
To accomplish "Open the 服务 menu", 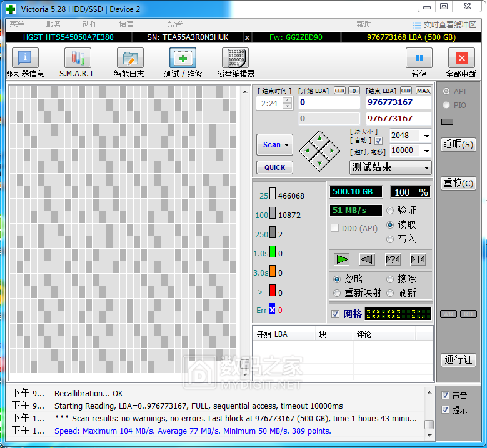I will (x=54, y=24).
